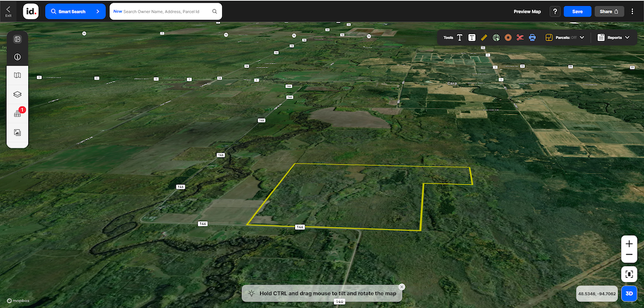Expand the Reports dropdown menu
Screen dimensions: 644x308
[613, 37]
